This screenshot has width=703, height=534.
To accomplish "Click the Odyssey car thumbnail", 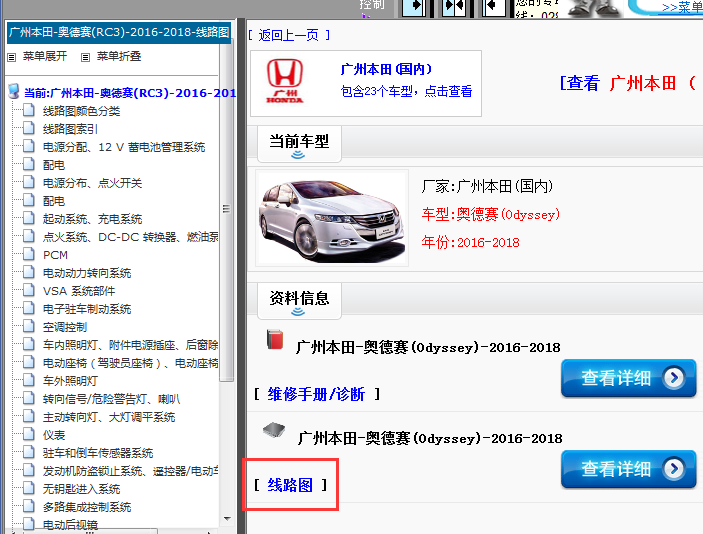I will [332, 218].
